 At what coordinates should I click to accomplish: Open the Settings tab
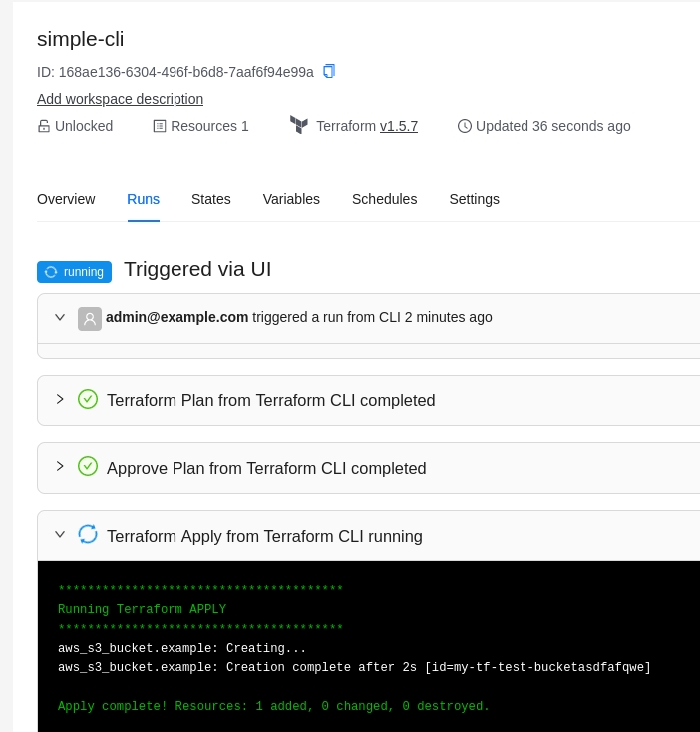[474, 199]
